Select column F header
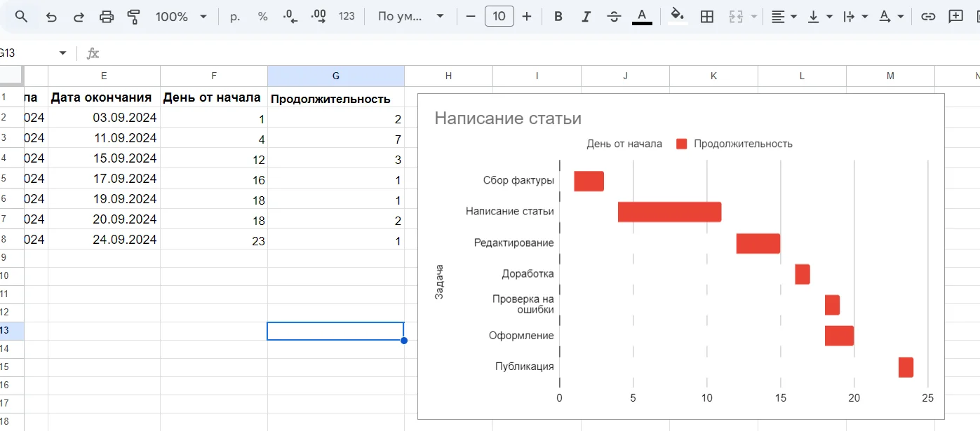980x431 pixels. point(214,76)
